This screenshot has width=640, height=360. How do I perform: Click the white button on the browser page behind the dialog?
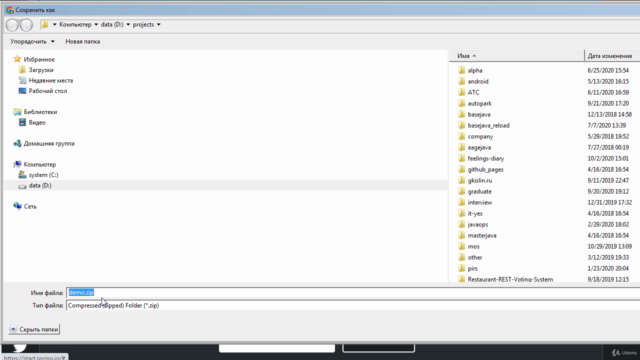tap(277, 348)
